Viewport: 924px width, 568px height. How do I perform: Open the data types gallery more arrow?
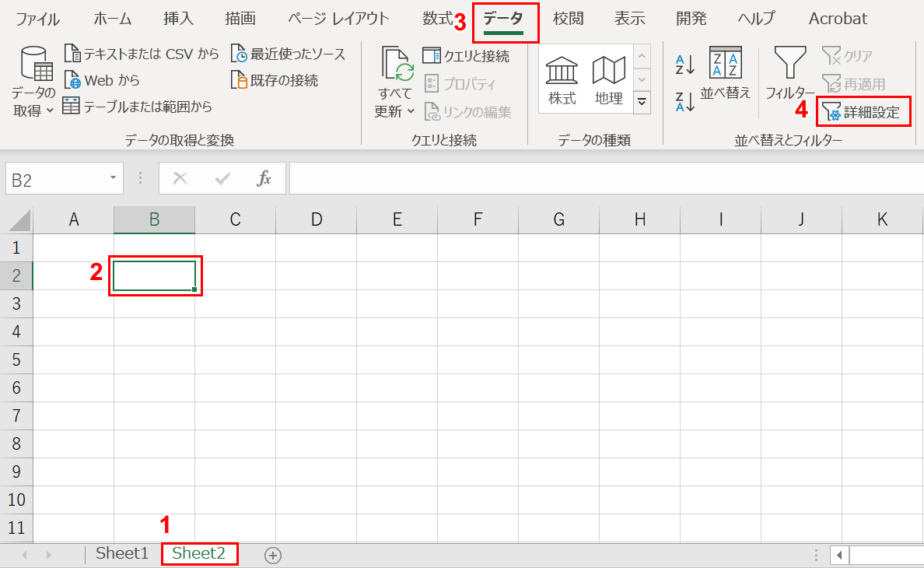642,102
